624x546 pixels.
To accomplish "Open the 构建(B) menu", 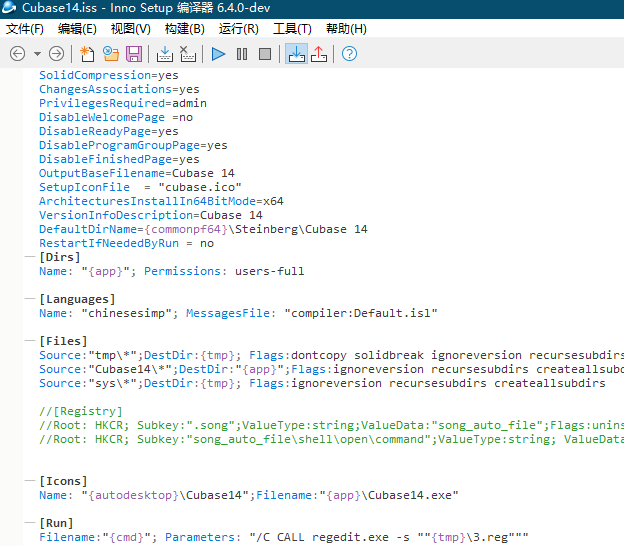I will [185, 29].
